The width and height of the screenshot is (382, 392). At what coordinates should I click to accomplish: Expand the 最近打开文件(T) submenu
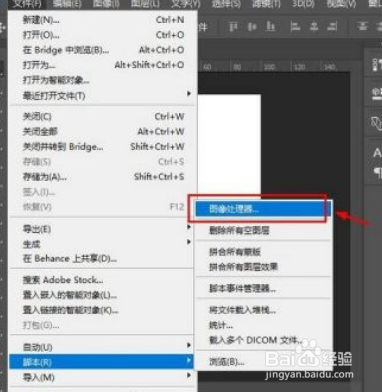(103, 96)
